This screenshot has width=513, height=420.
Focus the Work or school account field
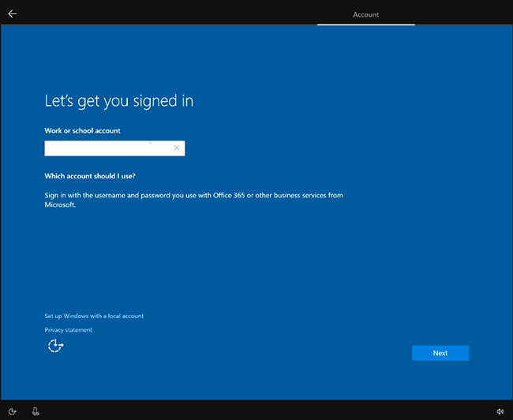tap(114, 148)
